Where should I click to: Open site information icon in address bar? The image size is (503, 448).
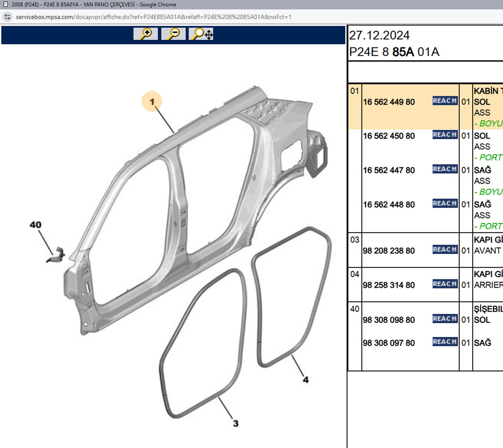pyautogui.click(x=8, y=17)
